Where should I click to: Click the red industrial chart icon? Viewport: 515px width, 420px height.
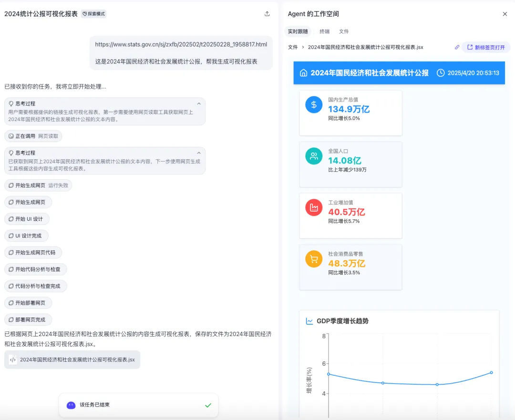[x=314, y=207]
